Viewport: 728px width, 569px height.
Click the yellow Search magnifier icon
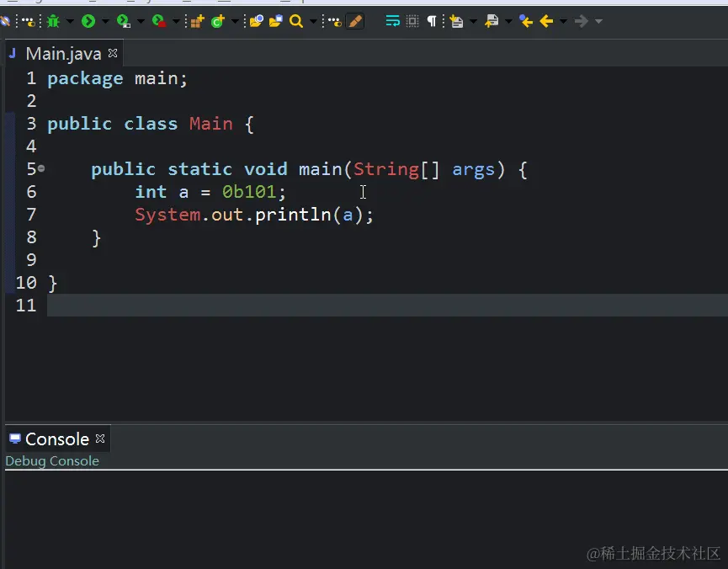[295, 21]
